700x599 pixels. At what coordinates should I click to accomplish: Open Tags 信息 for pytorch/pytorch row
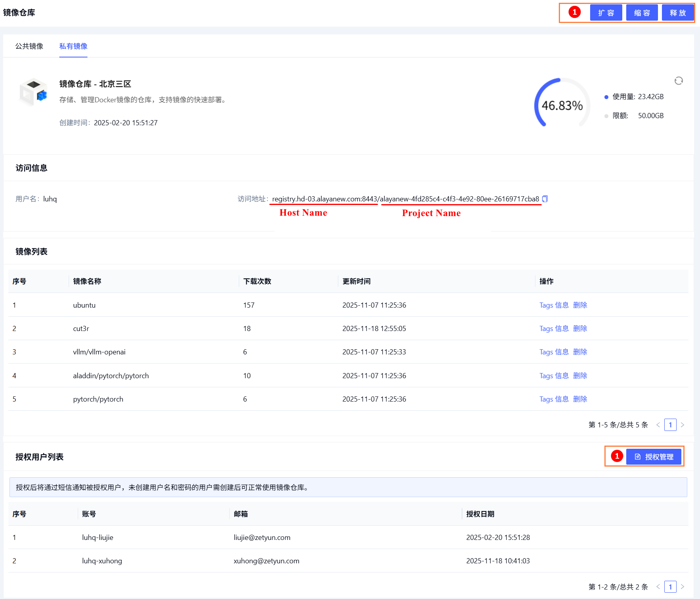pyautogui.click(x=554, y=399)
